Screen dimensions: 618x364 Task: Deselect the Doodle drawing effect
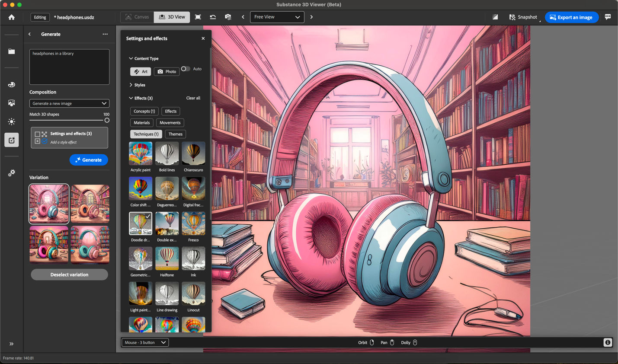click(x=141, y=224)
